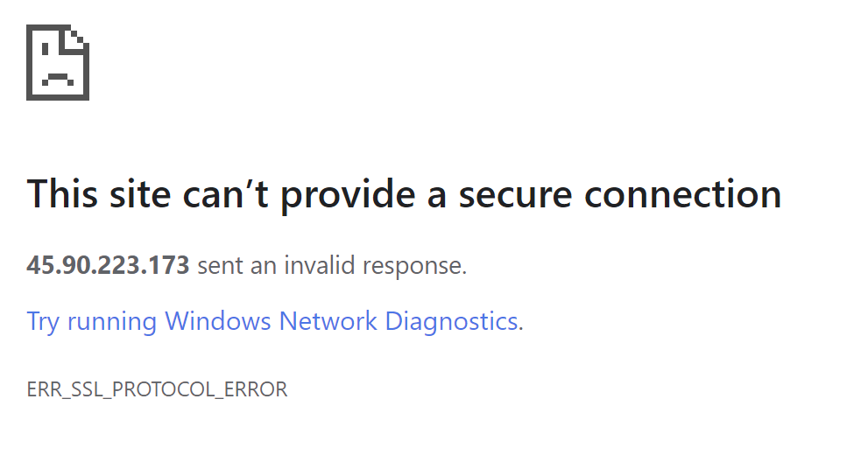868x455 pixels.
Task: Click the sad page error icon
Action: (58, 62)
